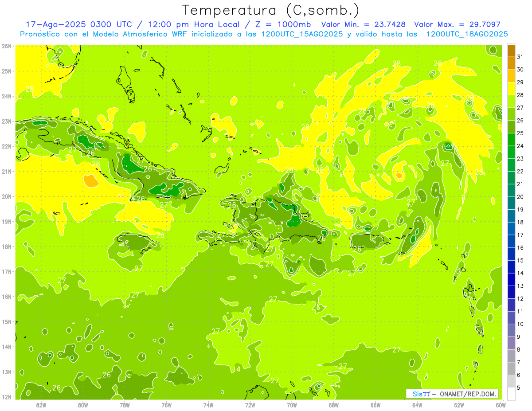Click the "Valor Max. = 29.7097" text
Screen dimensions: 532x411
[457, 24]
